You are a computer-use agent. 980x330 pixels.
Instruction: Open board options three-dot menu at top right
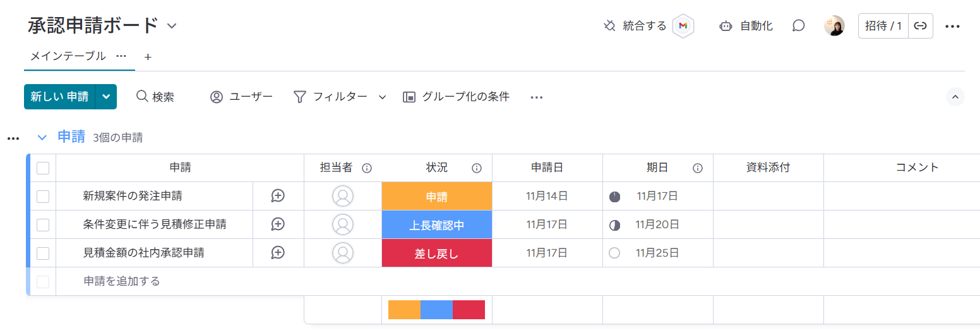point(952,26)
